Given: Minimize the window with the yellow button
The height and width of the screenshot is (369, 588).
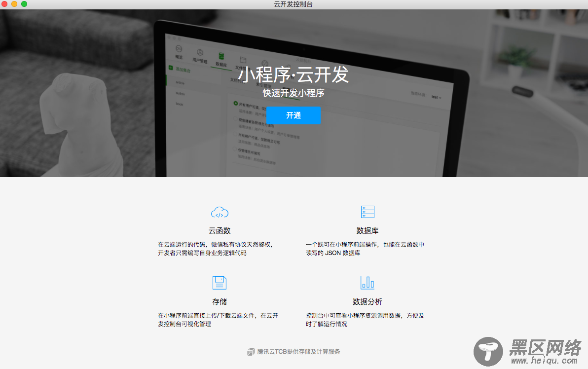Looking at the screenshot, I should pos(14,4).
